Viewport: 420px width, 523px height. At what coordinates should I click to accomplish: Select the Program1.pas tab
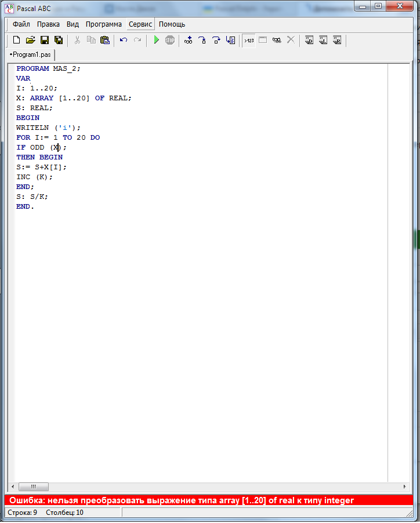point(30,54)
